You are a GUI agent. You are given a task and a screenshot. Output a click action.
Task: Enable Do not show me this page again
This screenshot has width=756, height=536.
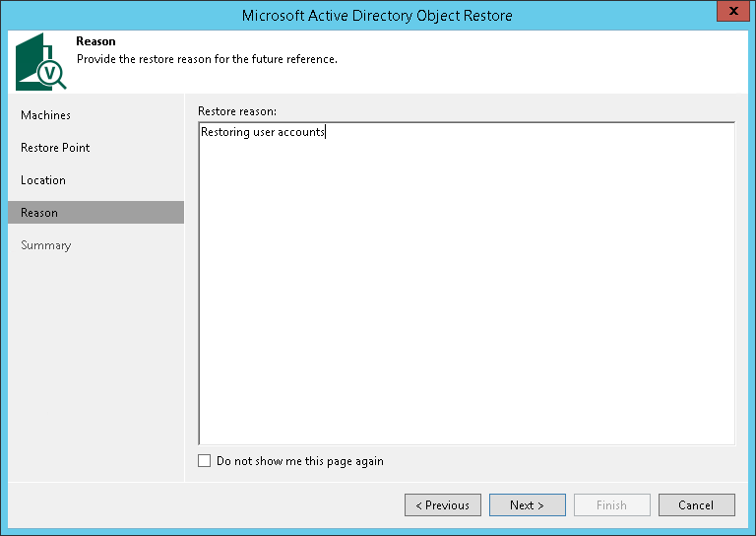(205, 461)
